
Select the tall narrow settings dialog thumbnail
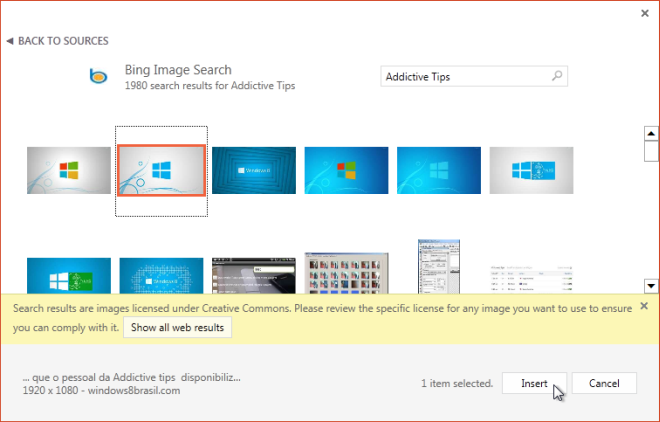[439, 266]
